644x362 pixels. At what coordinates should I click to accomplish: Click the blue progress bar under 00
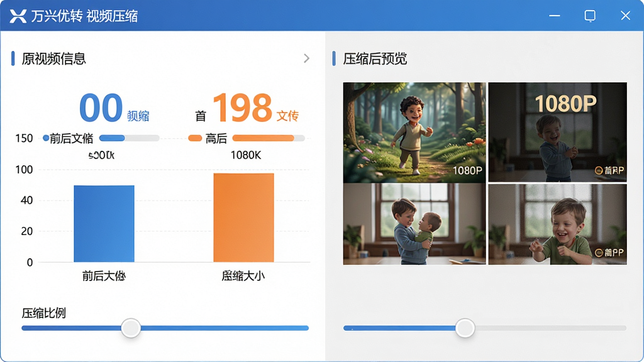click(x=129, y=138)
